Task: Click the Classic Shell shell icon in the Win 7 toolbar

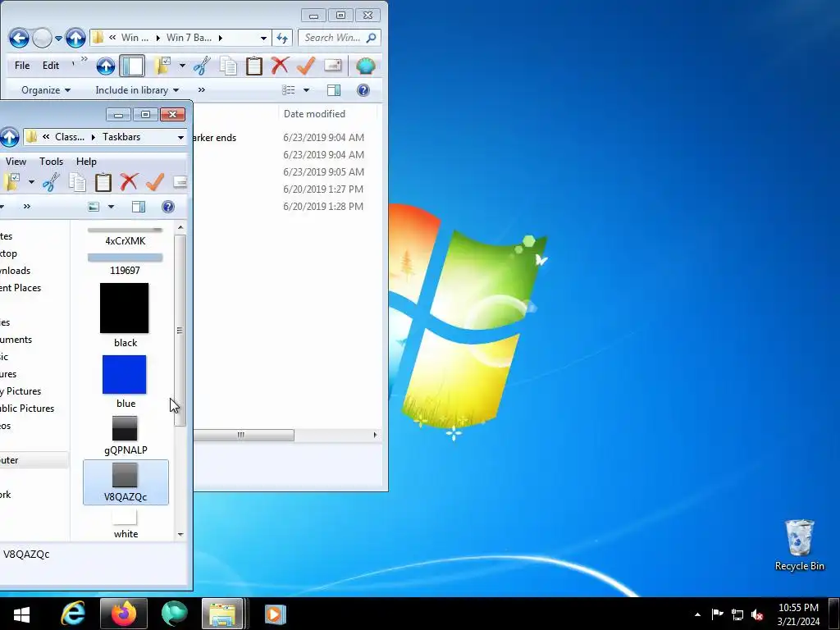Action: (x=365, y=66)
